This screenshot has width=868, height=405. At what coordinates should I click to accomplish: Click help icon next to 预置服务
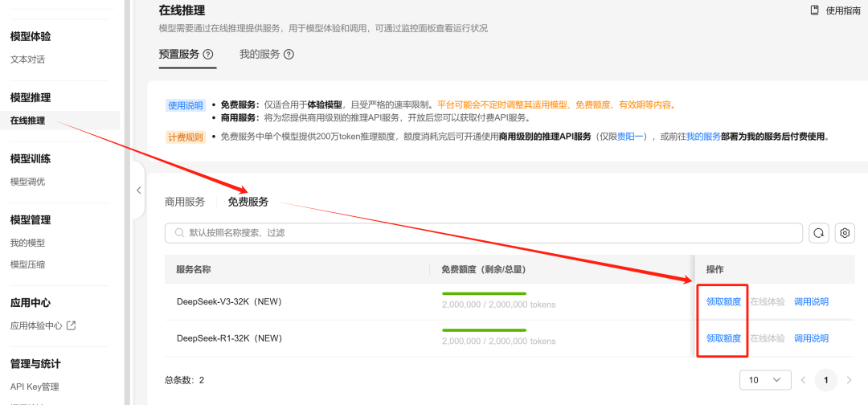click(208, 54)
